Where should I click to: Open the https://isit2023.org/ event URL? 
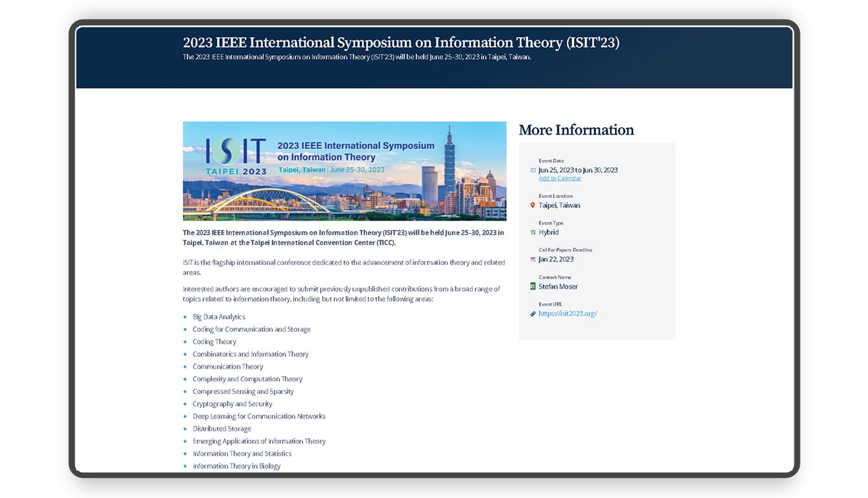click(567, 314)
